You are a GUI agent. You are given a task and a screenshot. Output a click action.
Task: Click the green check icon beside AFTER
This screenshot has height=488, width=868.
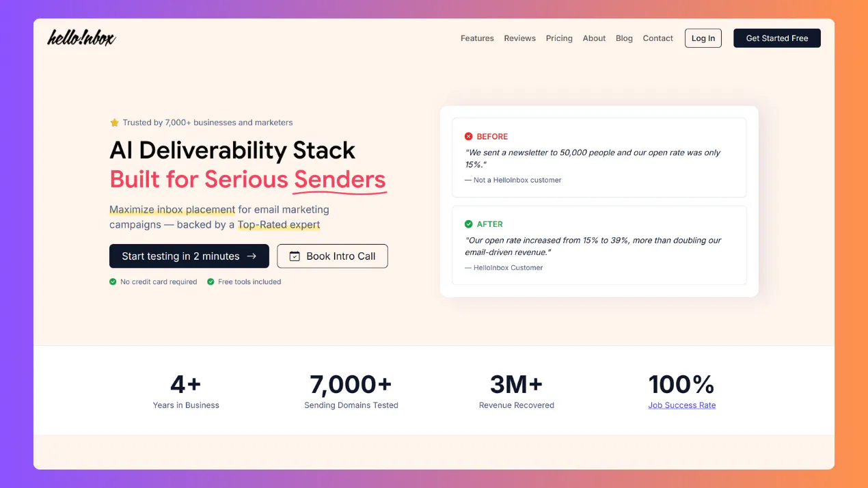(x=469, y=224)
